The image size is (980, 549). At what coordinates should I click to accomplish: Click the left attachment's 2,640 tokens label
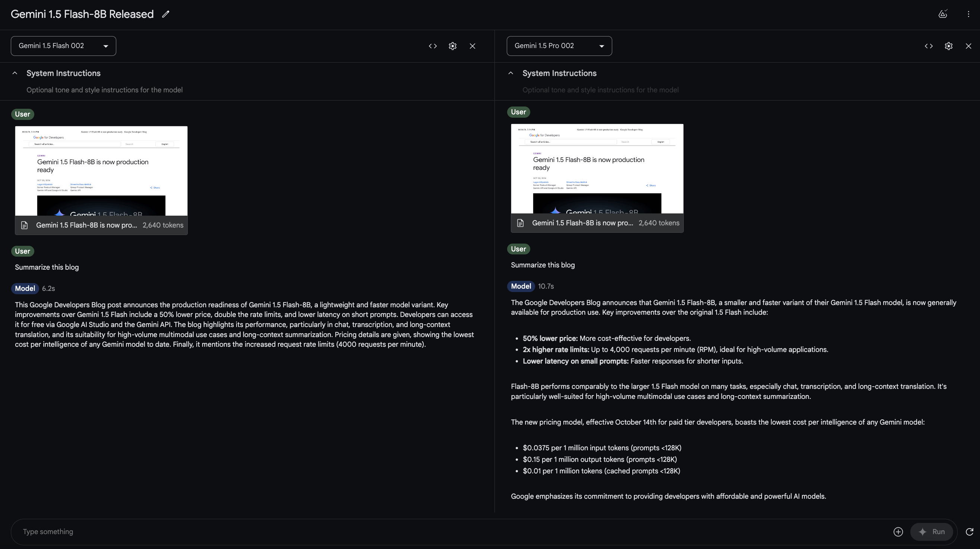pyautogui.click(x=163, y=225)
